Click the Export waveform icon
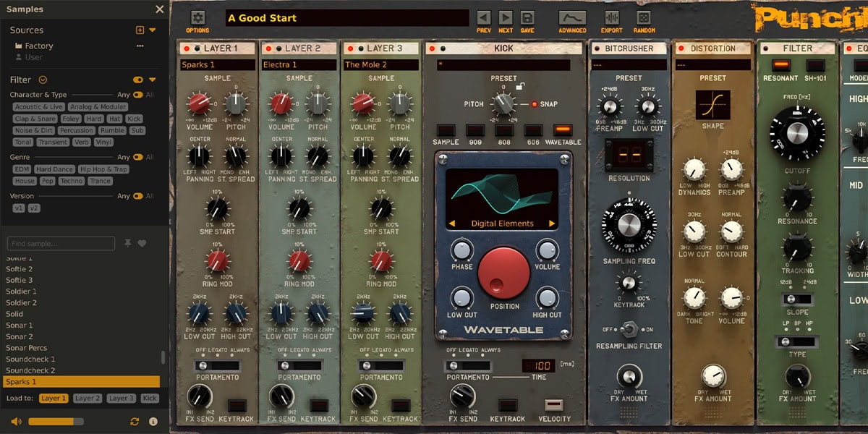 (x=612, y=18)
